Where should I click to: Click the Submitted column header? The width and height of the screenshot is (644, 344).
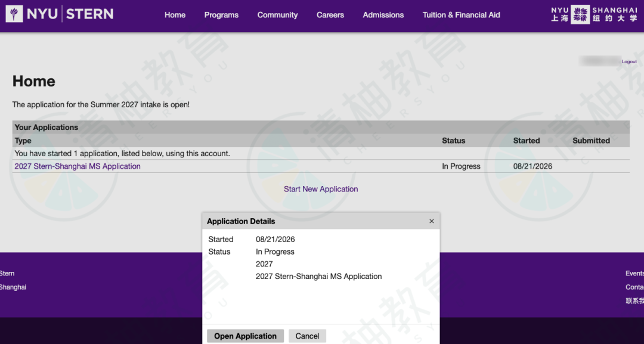591,141
